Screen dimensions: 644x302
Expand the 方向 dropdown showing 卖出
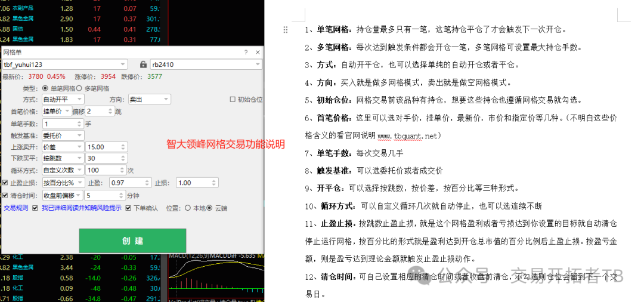coord(150,100)
